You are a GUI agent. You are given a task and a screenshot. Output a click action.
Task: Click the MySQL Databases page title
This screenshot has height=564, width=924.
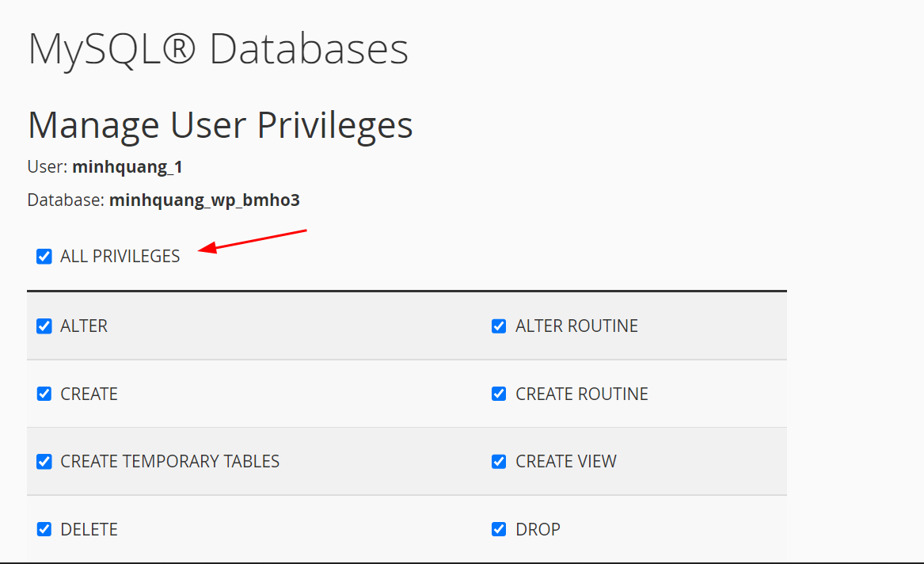(x=219, y=48)
